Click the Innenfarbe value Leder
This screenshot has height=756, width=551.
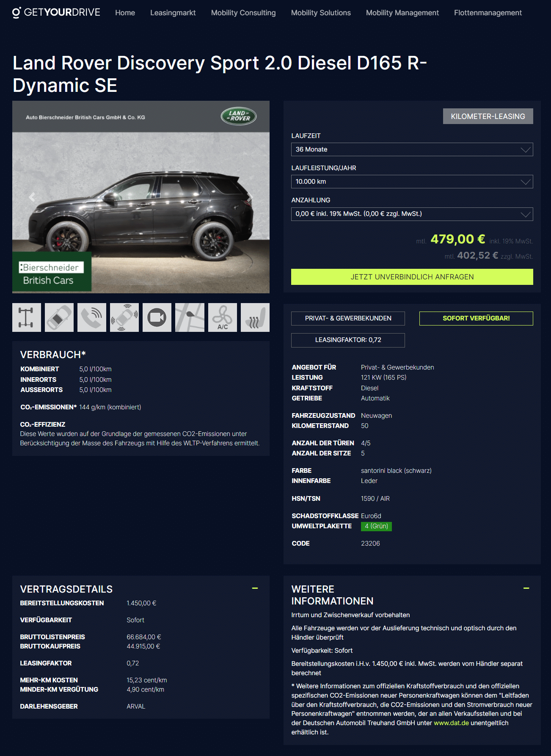[369, 481]
